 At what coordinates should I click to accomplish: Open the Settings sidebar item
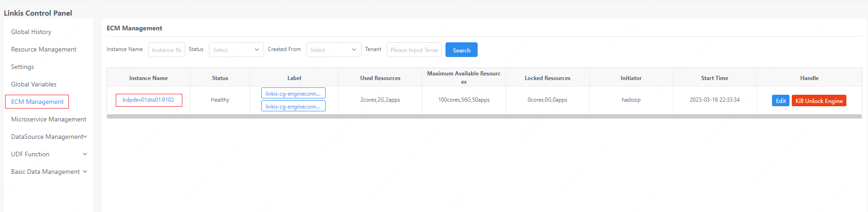click(23, 67)
